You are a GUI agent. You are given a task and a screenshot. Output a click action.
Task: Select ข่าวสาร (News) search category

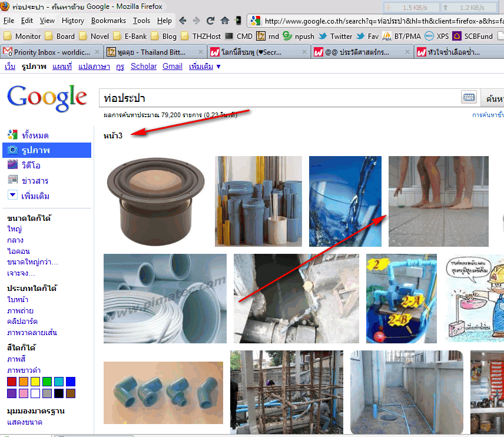tap(35, 181)
